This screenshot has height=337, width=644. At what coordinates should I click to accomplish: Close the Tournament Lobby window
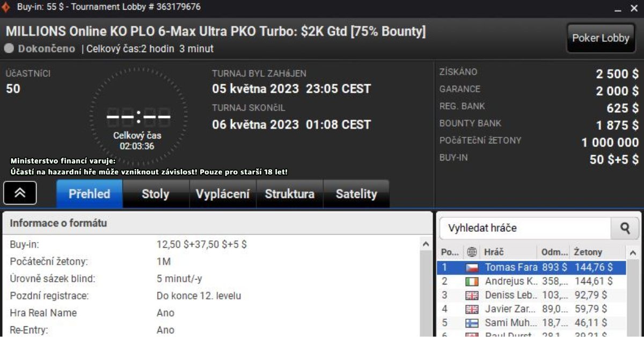pos(634,9)
